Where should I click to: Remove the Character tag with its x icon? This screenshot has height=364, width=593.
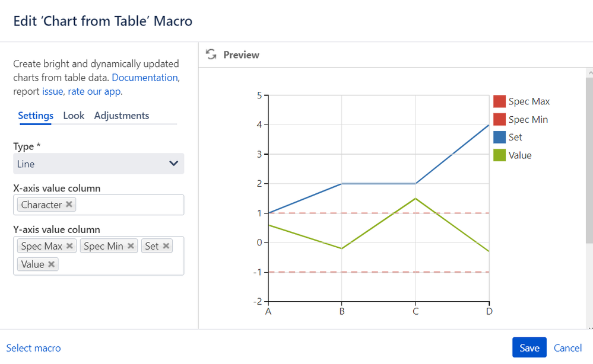(x=69, y=205)
